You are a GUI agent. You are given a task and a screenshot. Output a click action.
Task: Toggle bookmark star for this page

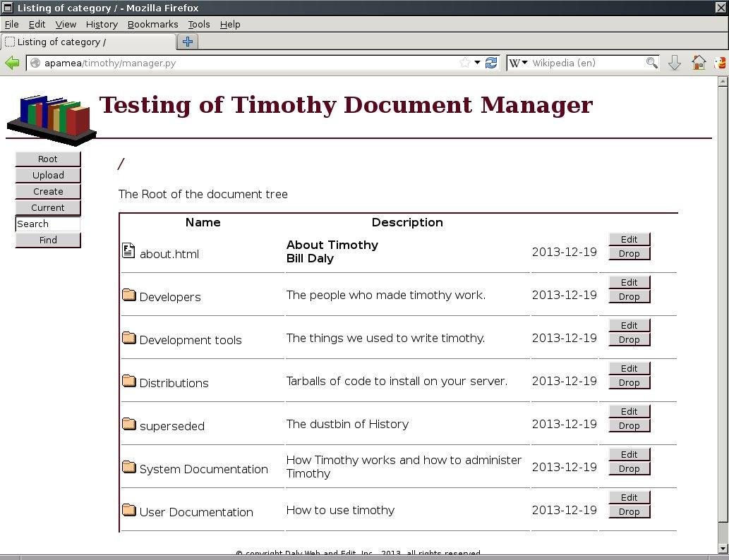[464, 63]
